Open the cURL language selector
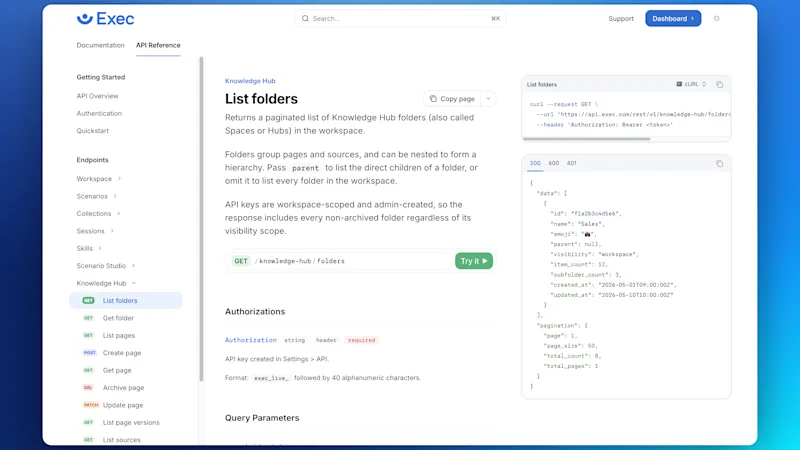Viewport: 800px width, 450px height. 691,84
